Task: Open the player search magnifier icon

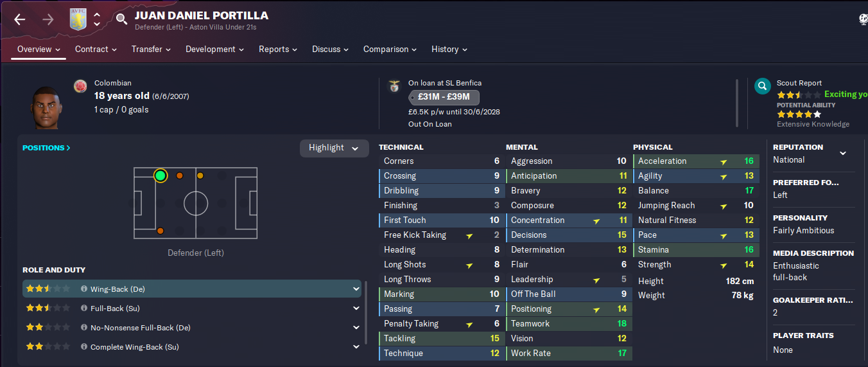Action: [x=122, y=19]
